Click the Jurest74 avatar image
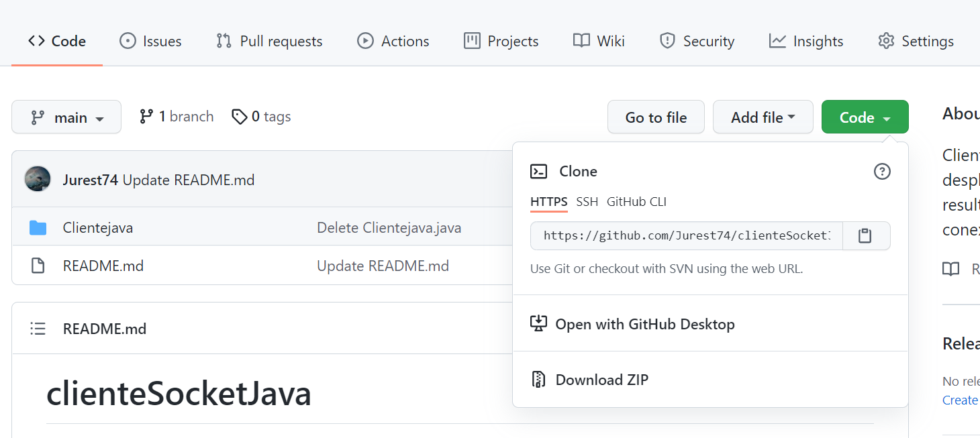980x438 pixels. [38, 180]
